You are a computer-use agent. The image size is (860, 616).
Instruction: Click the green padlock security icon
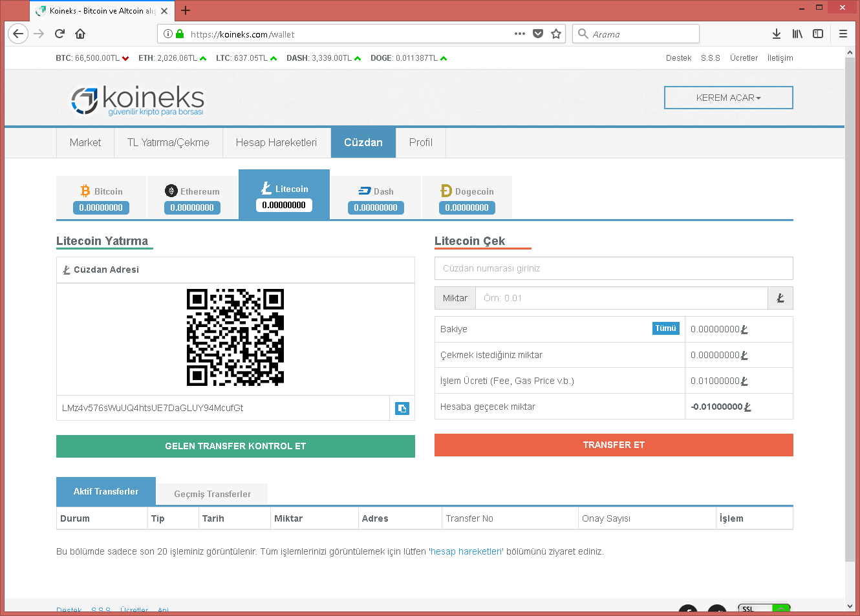pos(180,34)
